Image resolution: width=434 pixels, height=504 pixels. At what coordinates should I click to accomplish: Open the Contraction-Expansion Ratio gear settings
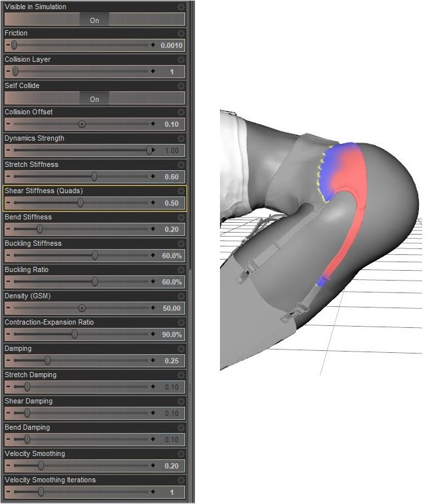[x=181, y=323]
